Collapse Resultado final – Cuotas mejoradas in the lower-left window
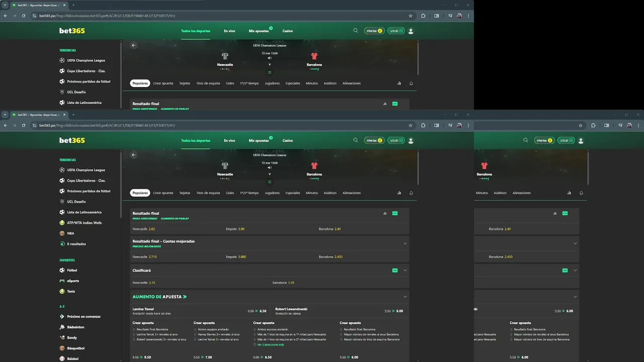 [x=405, y=243]
